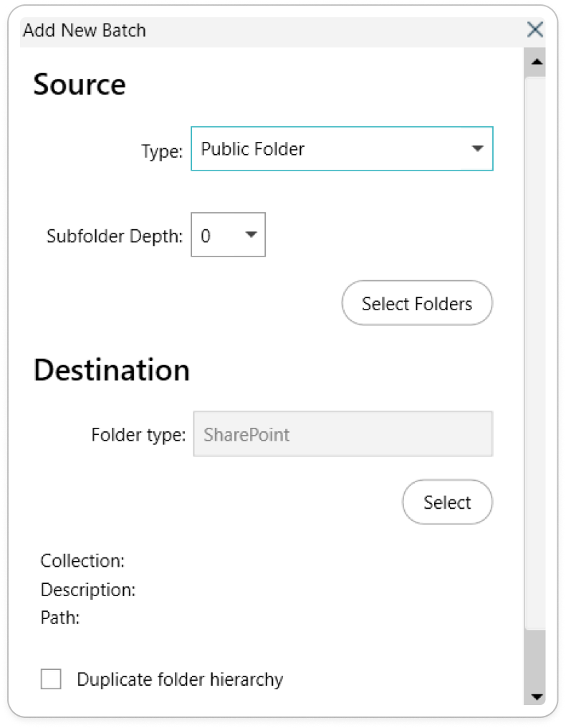Open the Type dropdown arrow
The height and width of the screenshot is (728, 566).
[477, 148]
